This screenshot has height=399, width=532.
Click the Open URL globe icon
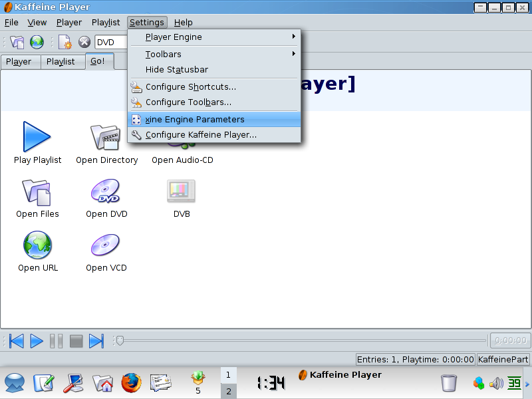37,245
